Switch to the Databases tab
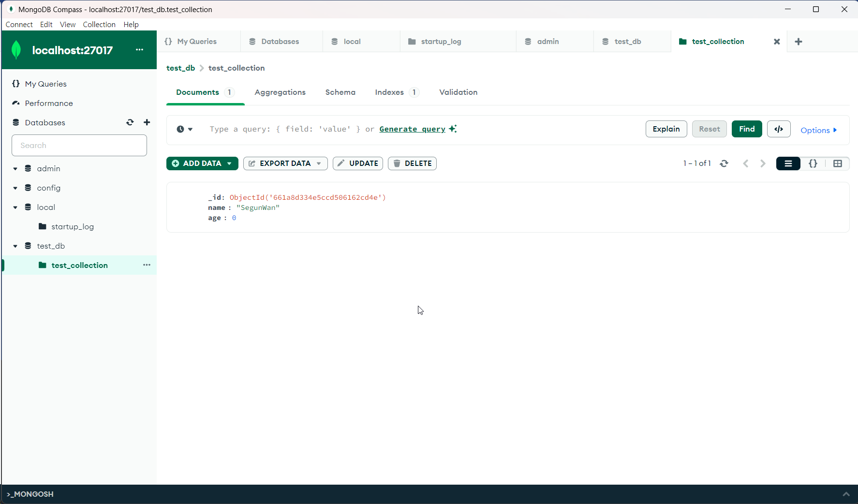 click(x=281, y=42)
